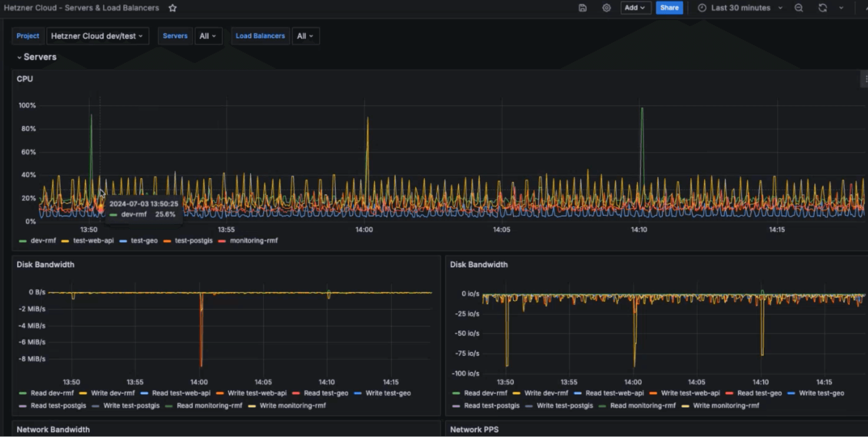Click test-geo blue color swatch in CPU legend
This screenshot has height=437, width=868.
[123, 241]
